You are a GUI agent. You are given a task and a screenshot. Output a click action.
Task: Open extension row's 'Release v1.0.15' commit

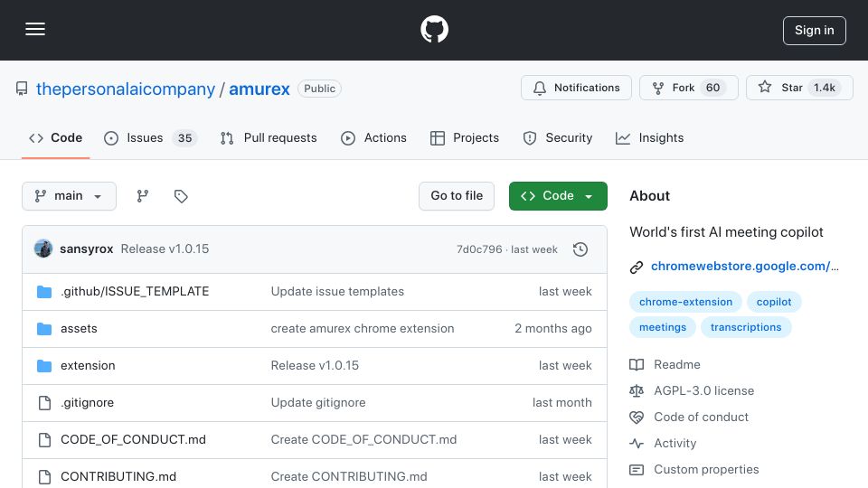(x=315, y=366)
